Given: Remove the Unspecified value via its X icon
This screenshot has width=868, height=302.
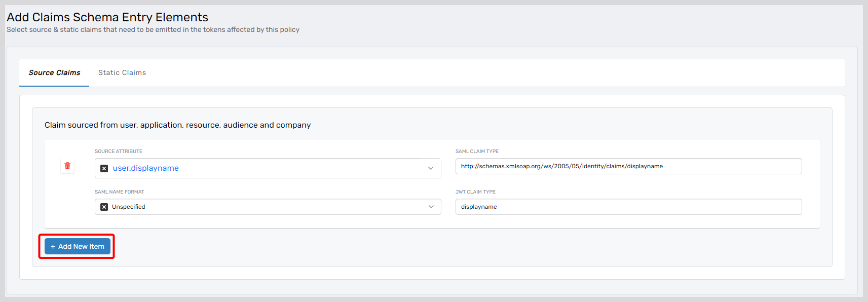Looking at the screenshot, I should (x=104, y=207).
